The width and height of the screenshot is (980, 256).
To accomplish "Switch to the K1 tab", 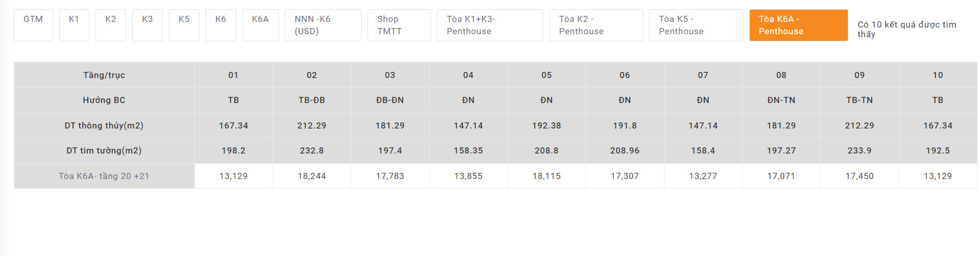I will tap(74, 25).
